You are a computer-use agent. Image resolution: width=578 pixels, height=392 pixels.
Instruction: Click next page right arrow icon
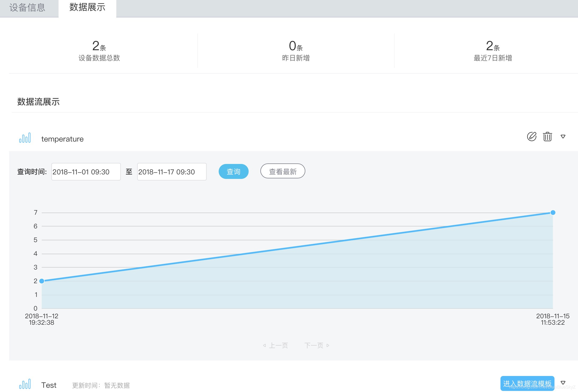coord(328,345)
